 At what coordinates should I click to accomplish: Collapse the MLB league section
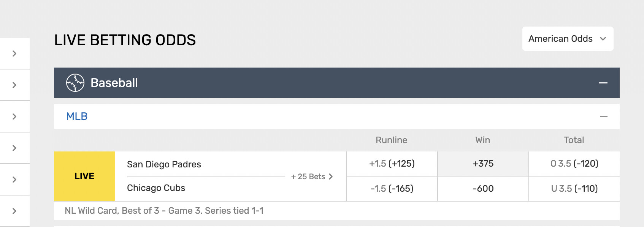(604, 117)
